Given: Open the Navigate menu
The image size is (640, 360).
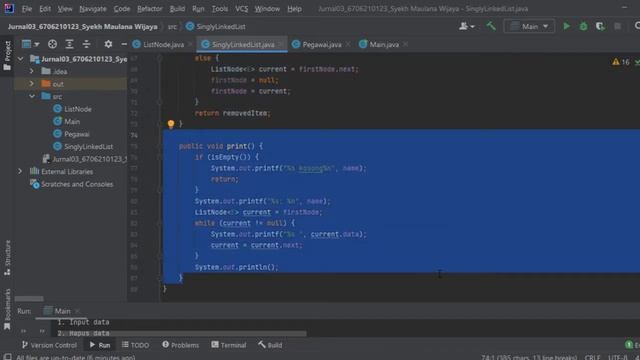Looking at the screenshot, I should [93, 9].
